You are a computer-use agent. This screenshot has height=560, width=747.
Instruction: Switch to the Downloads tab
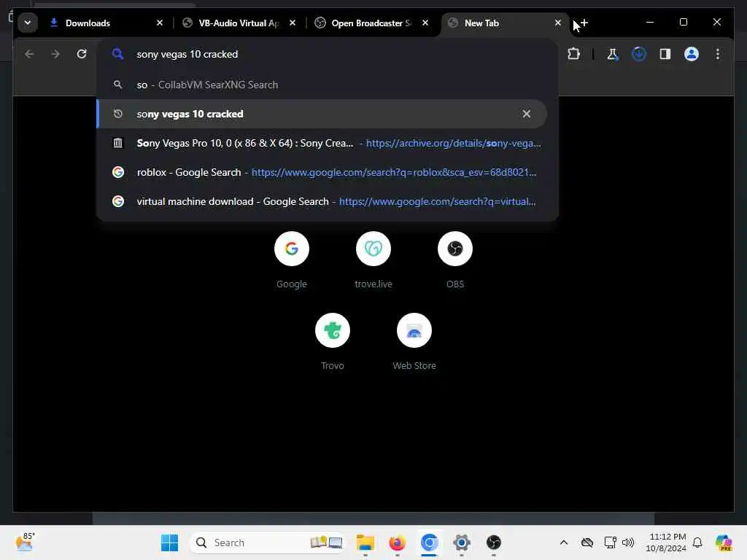pos(101,23)
